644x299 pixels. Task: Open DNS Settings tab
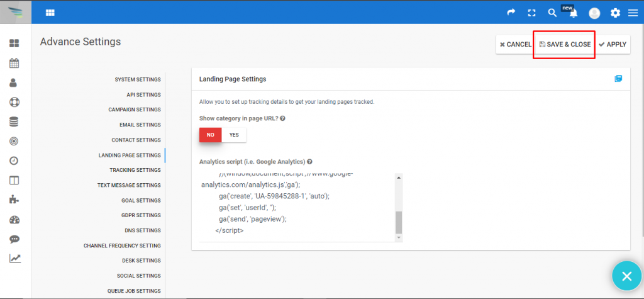point(143,230)
